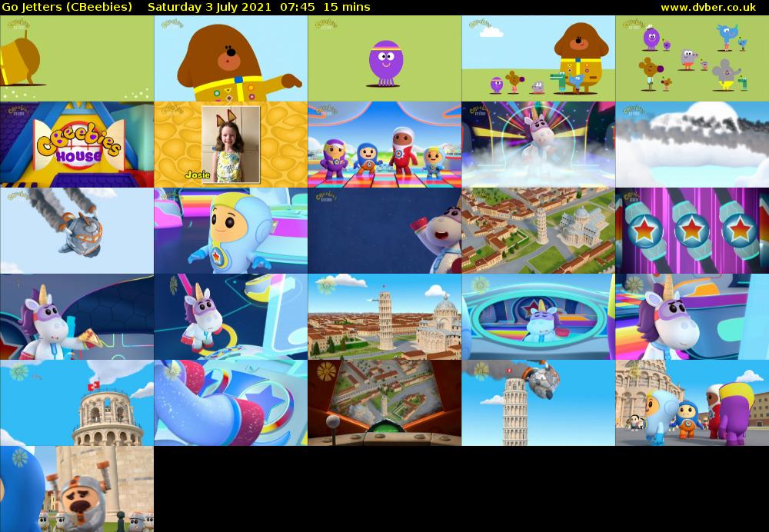Image resolution: width=769 pixels, height=532 pixels.
Task: Click the 'Saturday 3 July 2021' date text
Action: click(209, 8)
